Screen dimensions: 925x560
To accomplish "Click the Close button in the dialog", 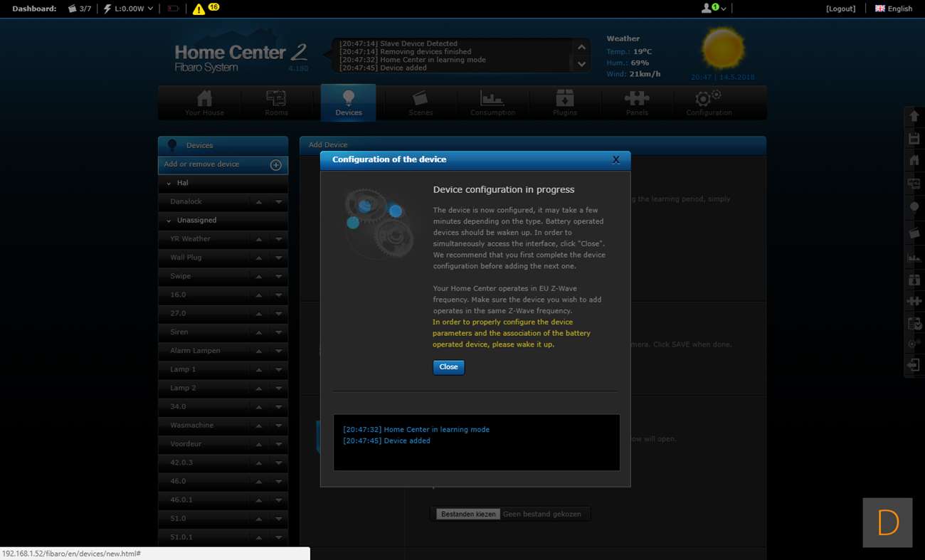I will (448, 367).
